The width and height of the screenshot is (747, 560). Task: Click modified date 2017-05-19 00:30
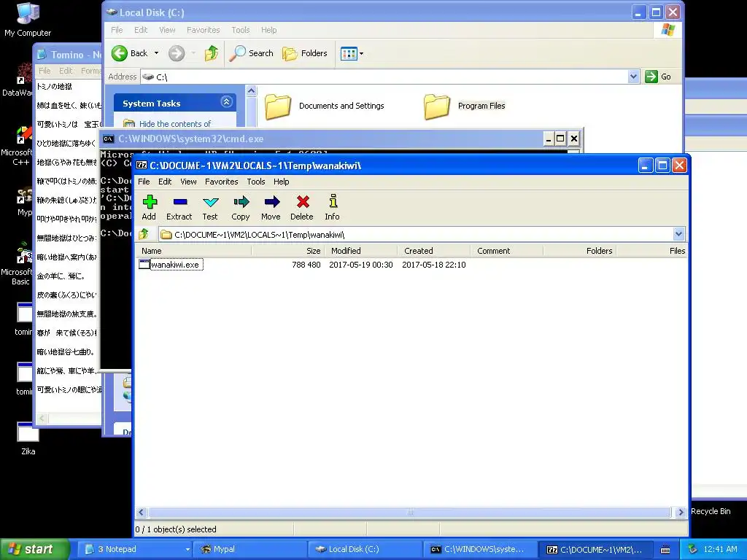360,265
